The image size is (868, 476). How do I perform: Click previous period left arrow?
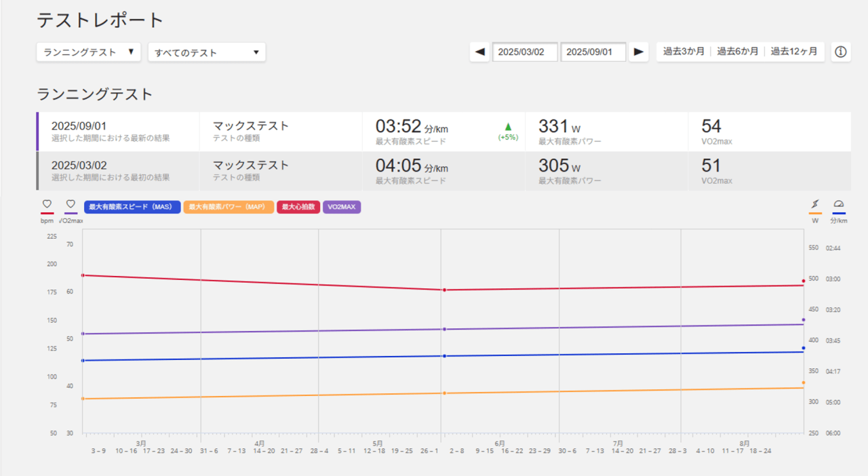(480, 52)
